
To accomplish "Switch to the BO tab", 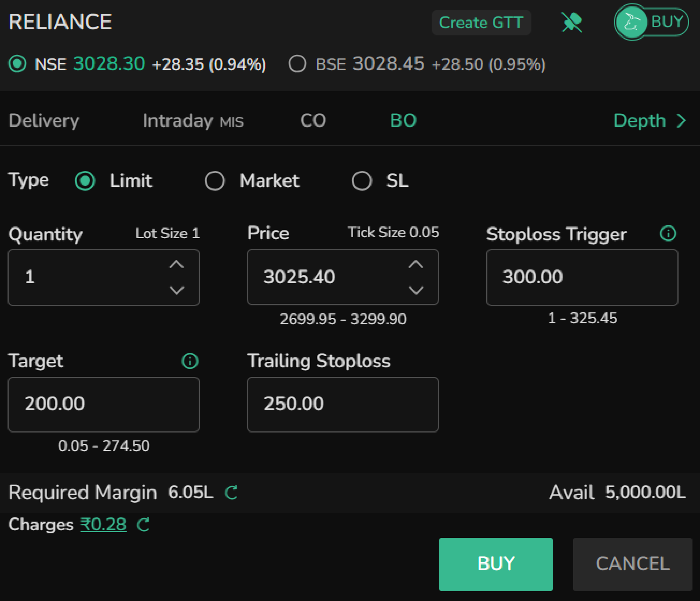I will click(403, 120).
